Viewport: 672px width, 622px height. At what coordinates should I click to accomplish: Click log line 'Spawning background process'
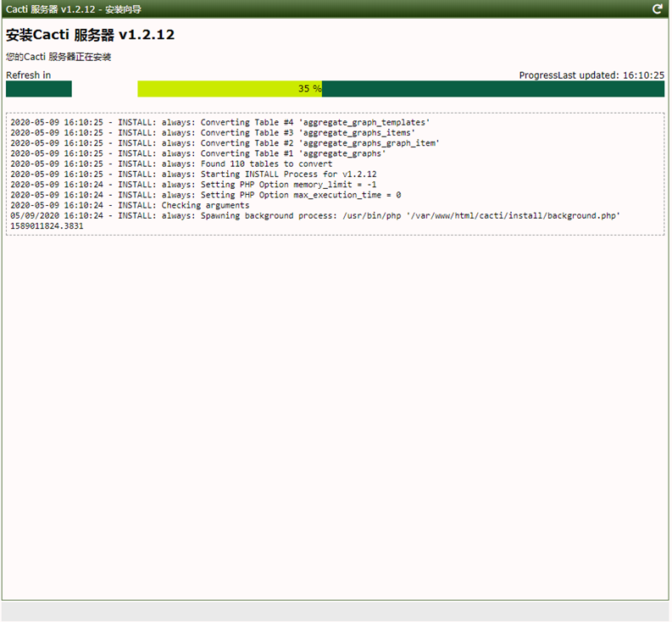315,215
